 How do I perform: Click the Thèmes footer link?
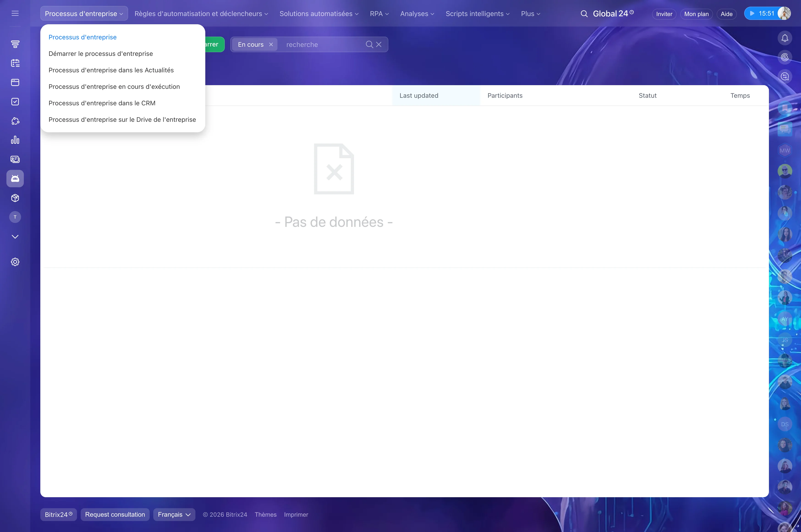click(x=266, y=514)
